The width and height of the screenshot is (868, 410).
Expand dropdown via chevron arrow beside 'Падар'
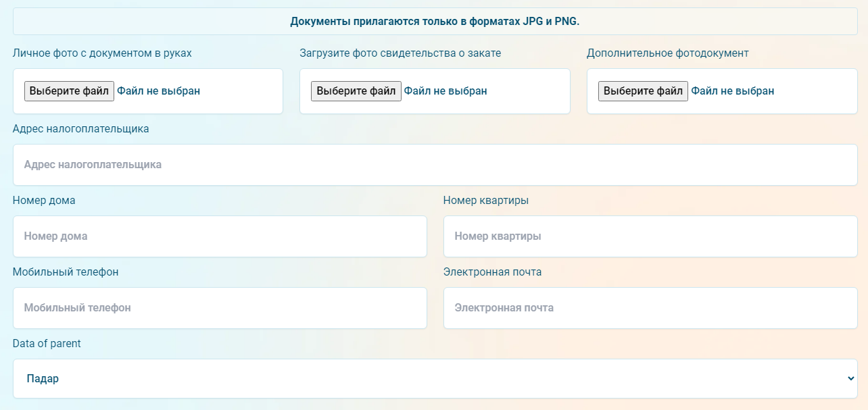click(850, 379)
